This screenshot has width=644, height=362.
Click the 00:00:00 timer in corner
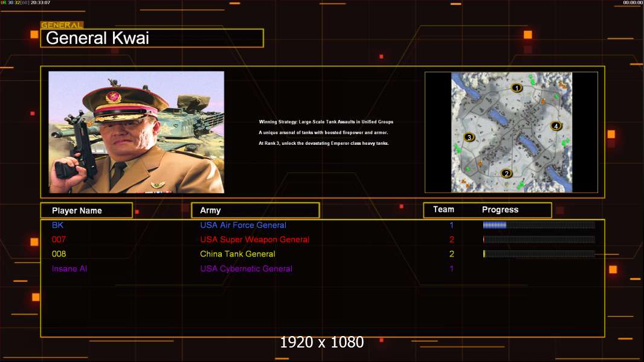click(633, 2)
